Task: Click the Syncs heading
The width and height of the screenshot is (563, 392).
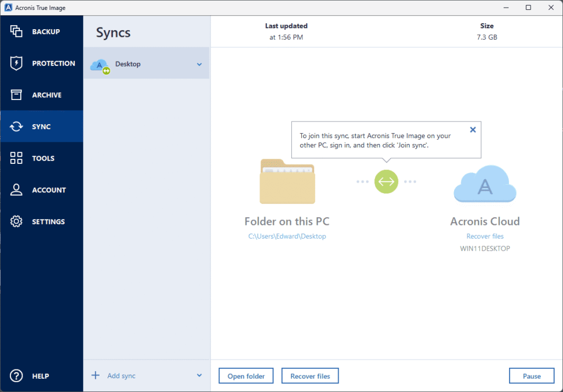Action: point(113,32)
